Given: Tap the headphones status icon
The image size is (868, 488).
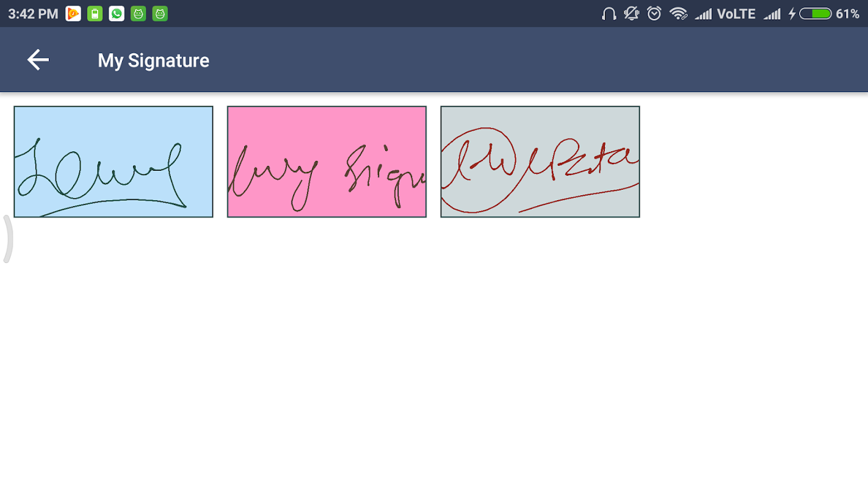Looking at the screenshot, I should coord(609,13).
